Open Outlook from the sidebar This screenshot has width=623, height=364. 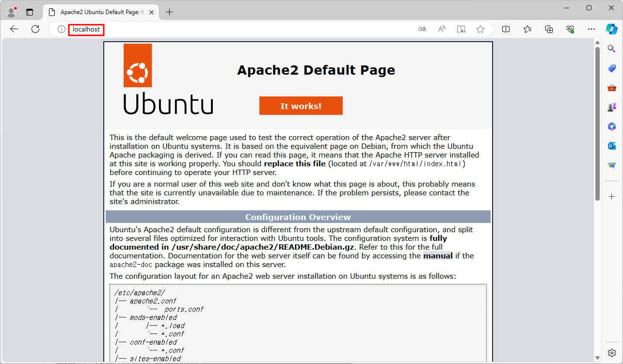click(x=611, y=145)
